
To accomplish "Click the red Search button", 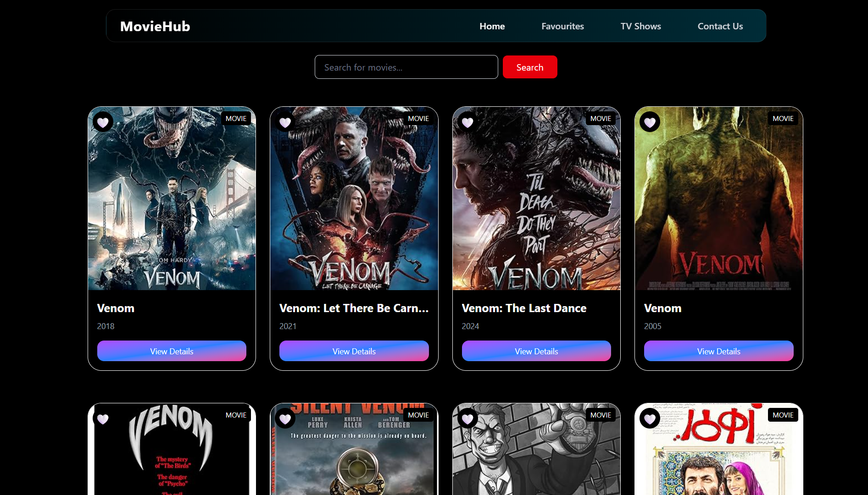I will click(530, 67).
